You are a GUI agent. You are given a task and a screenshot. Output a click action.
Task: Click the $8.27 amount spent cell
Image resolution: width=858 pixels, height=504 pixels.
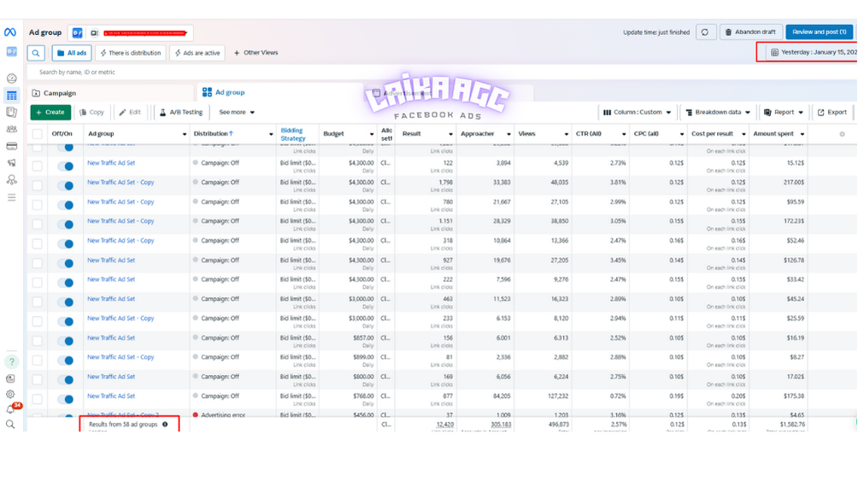coord(796,357)
